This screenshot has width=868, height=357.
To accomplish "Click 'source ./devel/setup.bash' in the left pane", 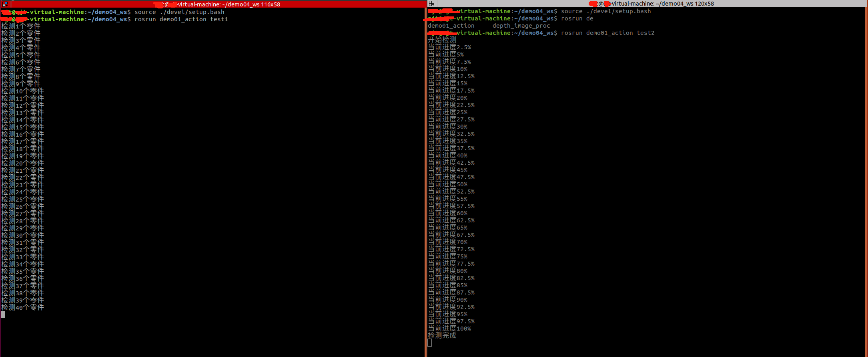I will click(179, 12).
